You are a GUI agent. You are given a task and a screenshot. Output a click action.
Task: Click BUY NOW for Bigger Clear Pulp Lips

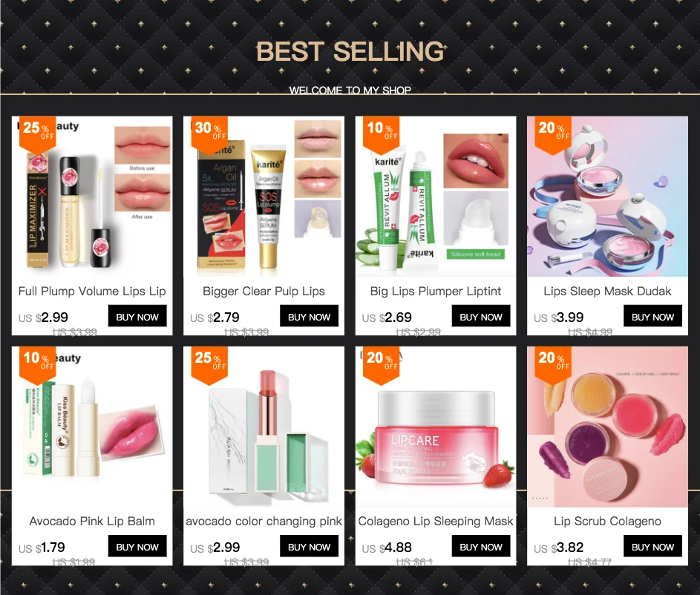tap(310, 316)
